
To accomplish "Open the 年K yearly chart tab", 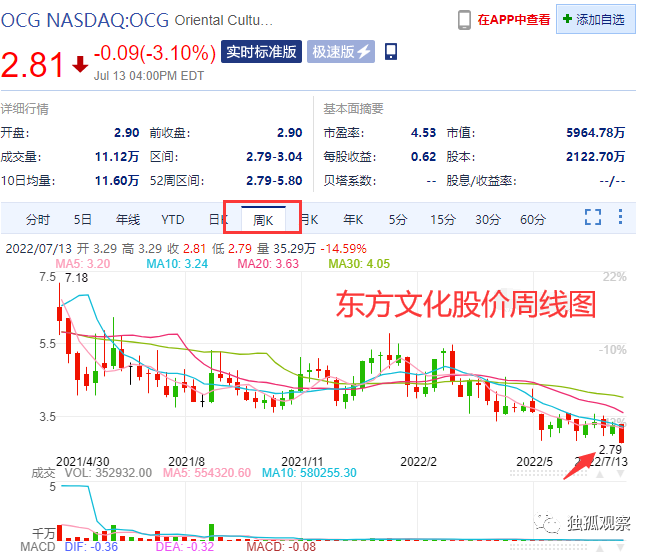I will pyautogui.click(x=353, y=219).
